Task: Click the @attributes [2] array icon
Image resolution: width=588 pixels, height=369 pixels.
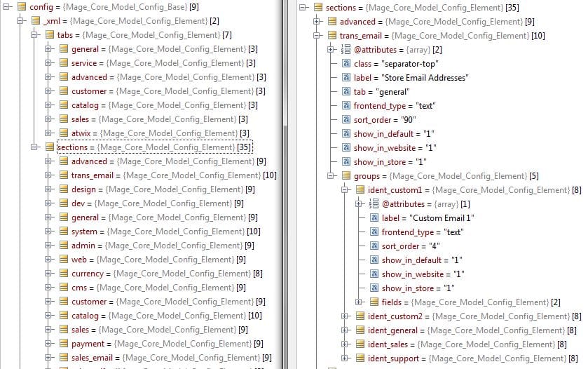Action: [346, 50]
